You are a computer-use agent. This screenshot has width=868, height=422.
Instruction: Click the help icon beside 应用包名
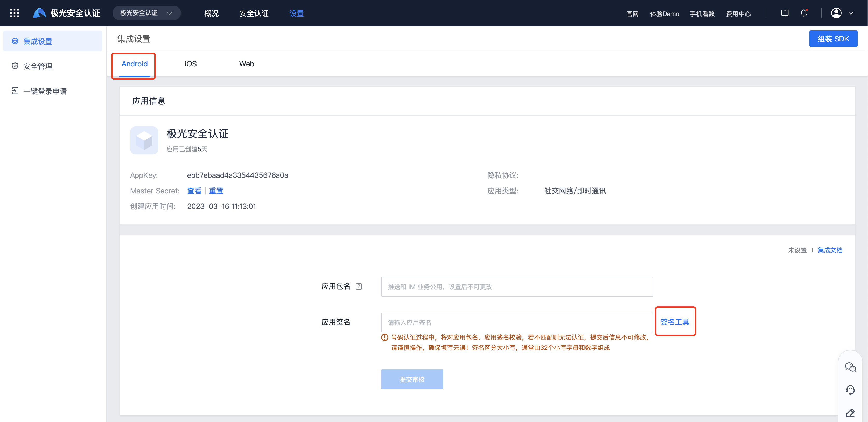coord(359,286)
